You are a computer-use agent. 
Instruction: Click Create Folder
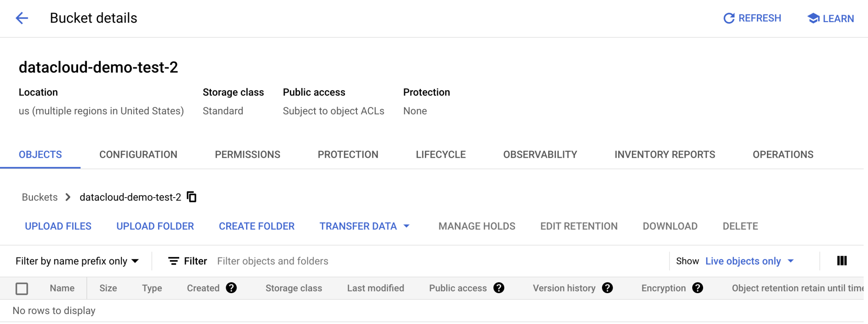tap(256, 226)
